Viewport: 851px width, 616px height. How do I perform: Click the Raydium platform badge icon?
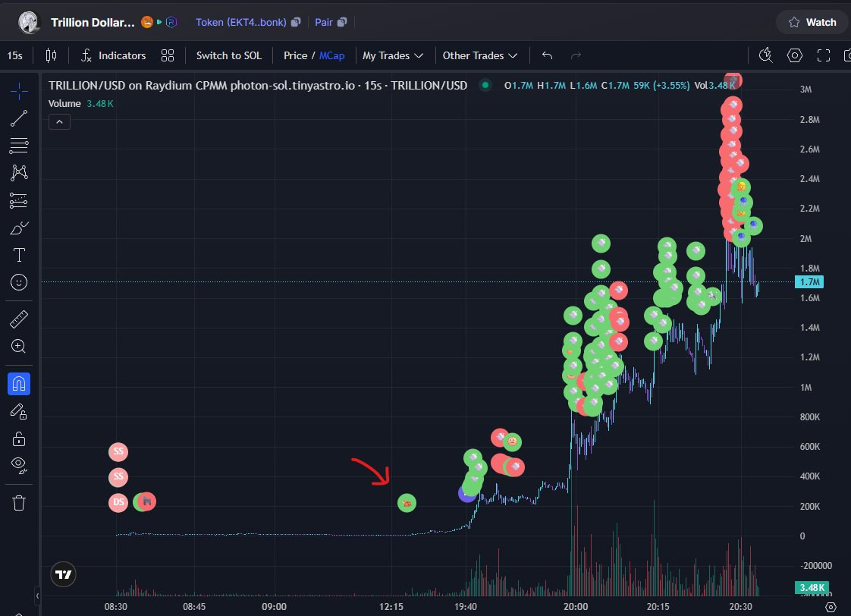tap(171, 22)
